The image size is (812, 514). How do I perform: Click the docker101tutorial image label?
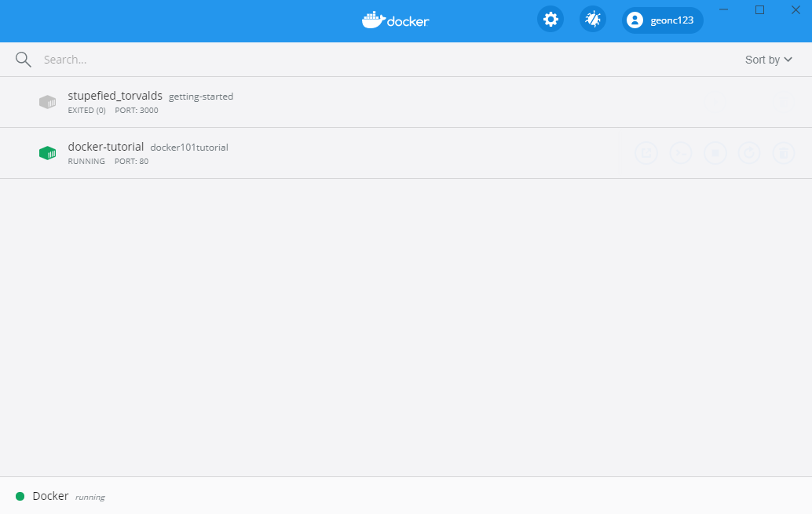point(189,148)
